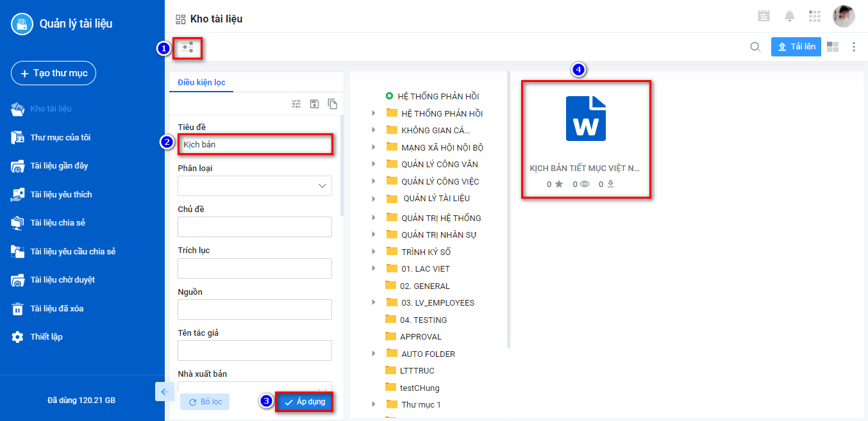
Task: Open the Phân loại dropdown
Action: [x=255, y=186]
